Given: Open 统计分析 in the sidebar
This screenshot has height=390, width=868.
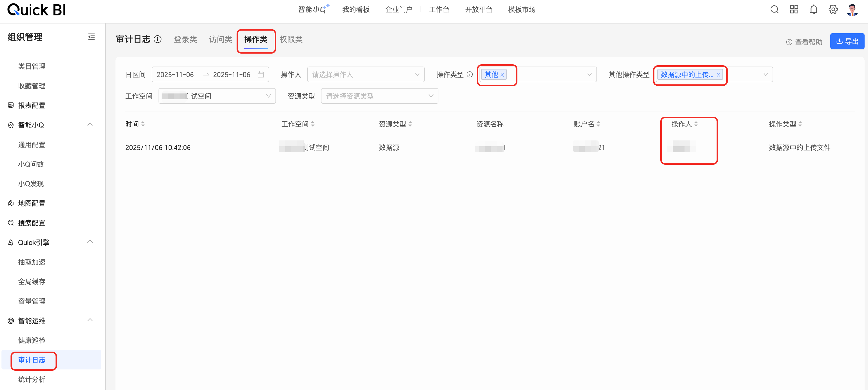Looking at the screenshot, I should 32,379.
